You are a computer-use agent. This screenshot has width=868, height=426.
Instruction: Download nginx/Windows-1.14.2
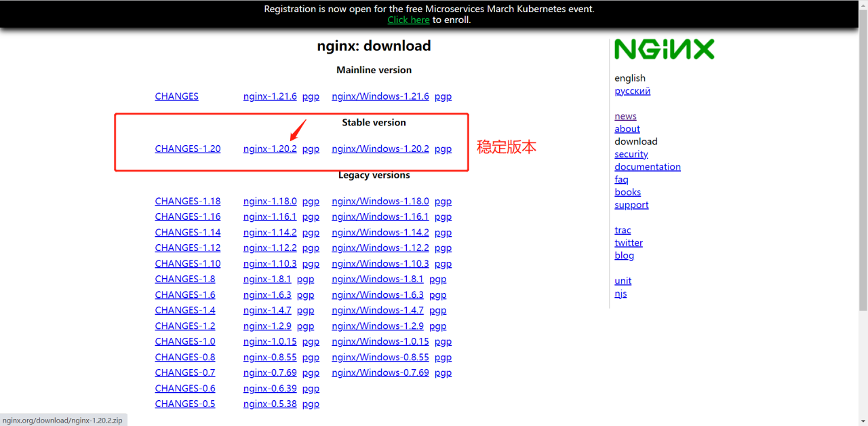(380, 232)
